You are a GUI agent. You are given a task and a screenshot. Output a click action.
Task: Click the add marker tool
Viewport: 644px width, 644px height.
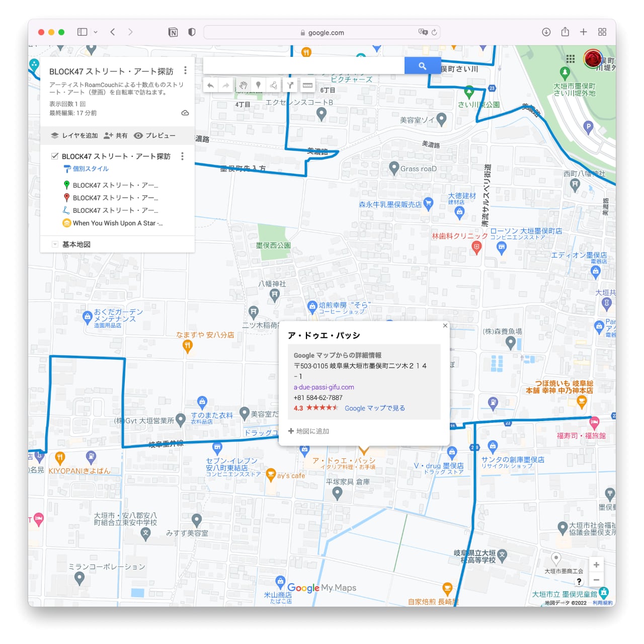258,86
